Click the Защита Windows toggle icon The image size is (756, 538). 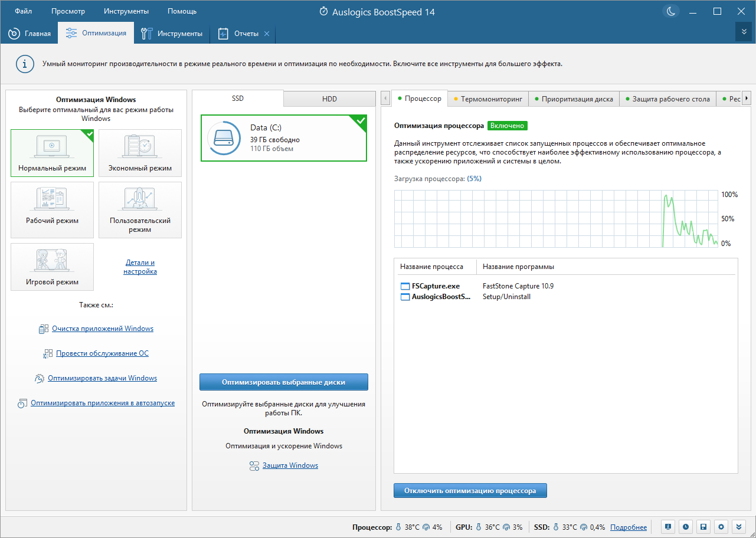tap(254, 466)
